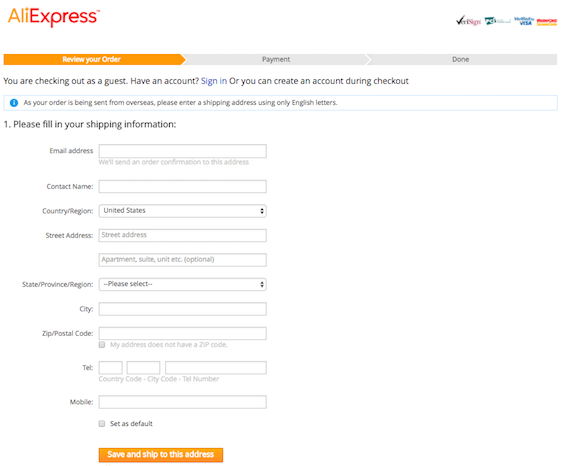Click the 'Sign in' link
Image resolution: width=564 pixels, height=466 pixels.
tap(214, 81)
